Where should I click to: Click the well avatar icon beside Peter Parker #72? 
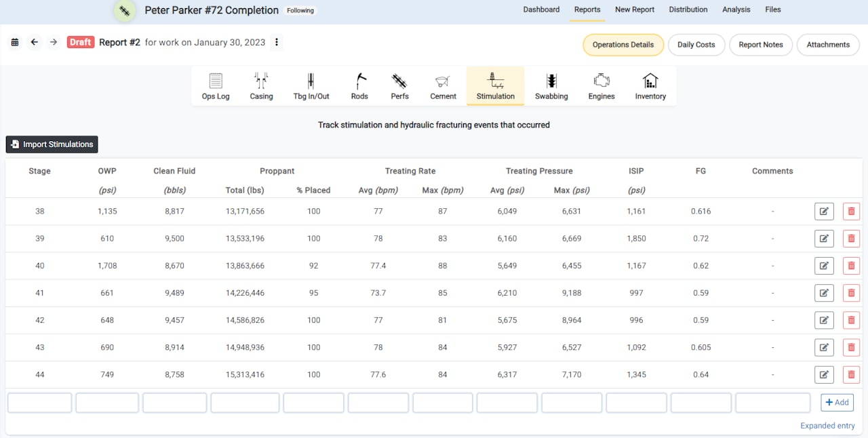coord(123,10)
